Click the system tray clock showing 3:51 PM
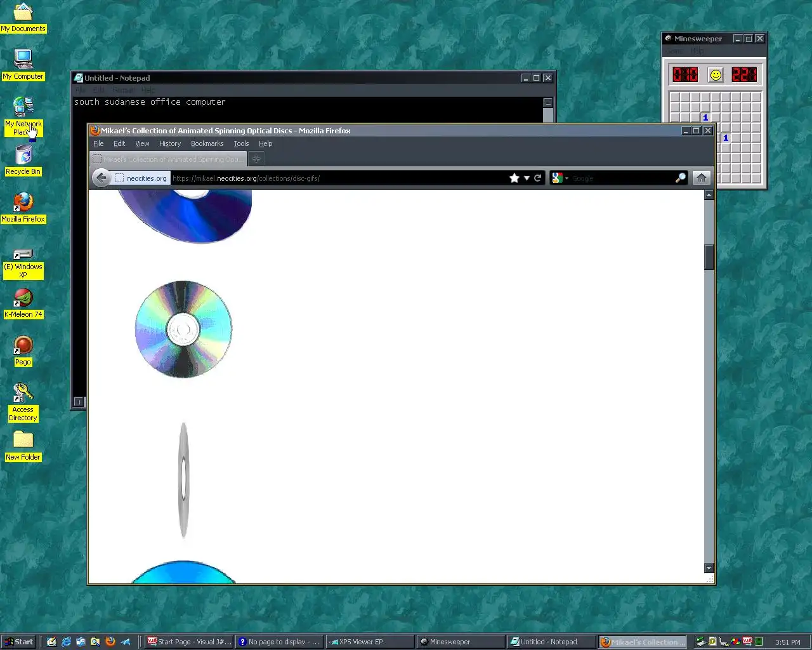The image size is (812, 650). click(x=788, y=642)
